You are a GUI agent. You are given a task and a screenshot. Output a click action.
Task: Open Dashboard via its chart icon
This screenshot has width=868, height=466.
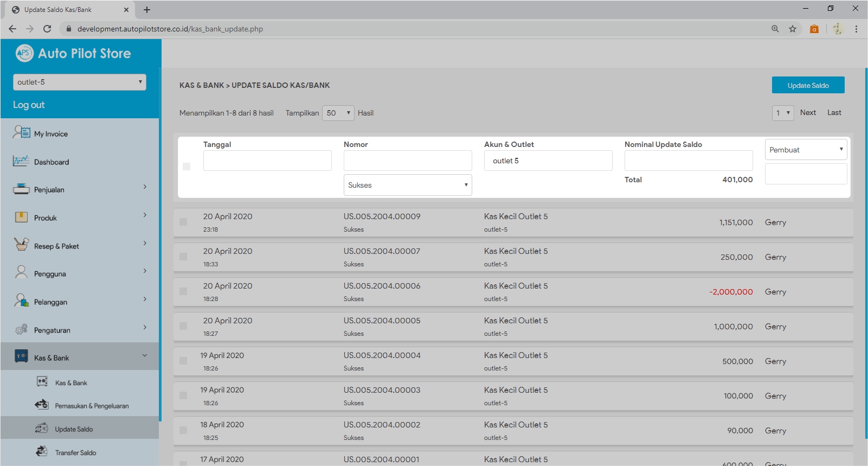(x=21, y=161)
